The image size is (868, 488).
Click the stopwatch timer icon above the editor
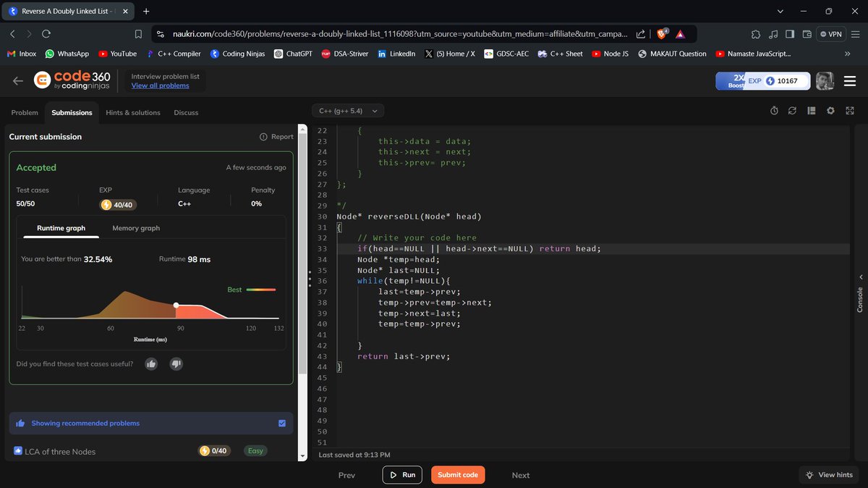click(773, 110)
